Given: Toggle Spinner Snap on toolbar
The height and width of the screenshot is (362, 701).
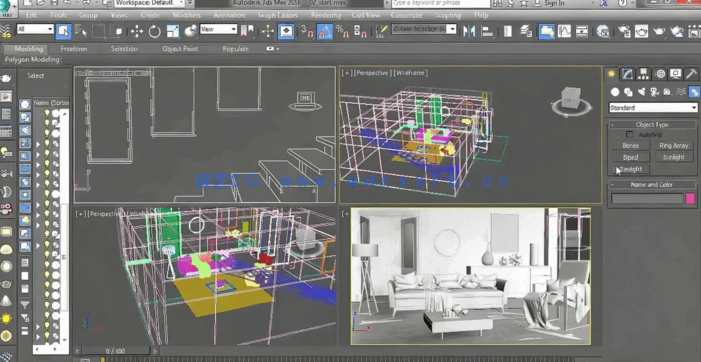Looking at the screenshot, I should tap(360, 31).
